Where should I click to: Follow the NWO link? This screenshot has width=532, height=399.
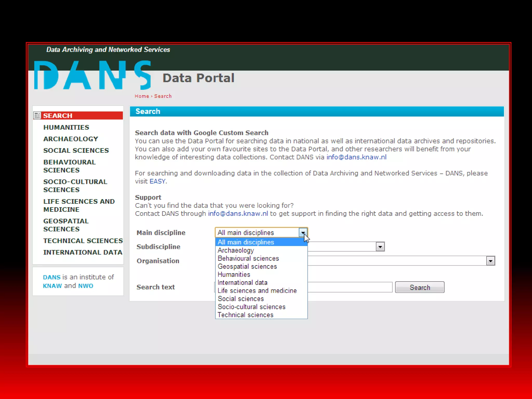pyautogui.click(x=85, y=286)
